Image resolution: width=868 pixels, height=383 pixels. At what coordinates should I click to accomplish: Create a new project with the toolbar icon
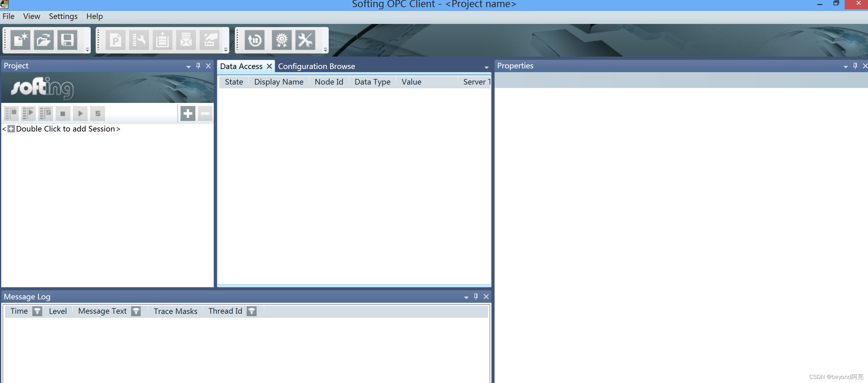pyautogui.click(x=20, y=40)
